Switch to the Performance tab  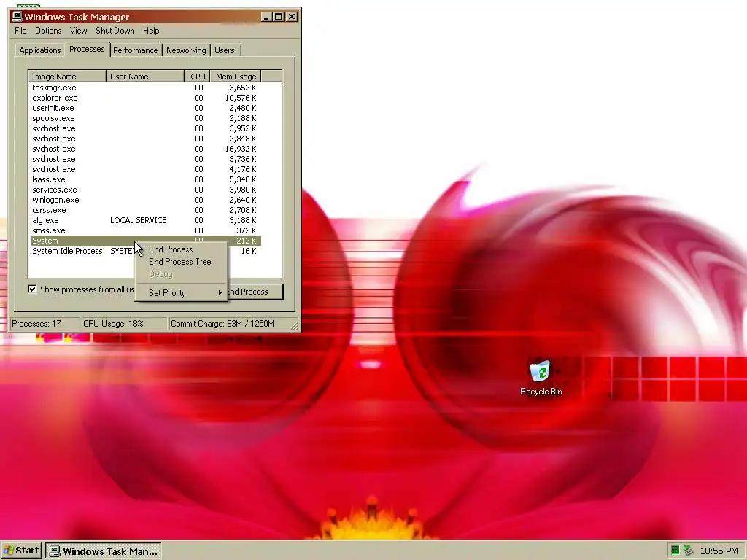pyautogui.click(x=135, y=50)
